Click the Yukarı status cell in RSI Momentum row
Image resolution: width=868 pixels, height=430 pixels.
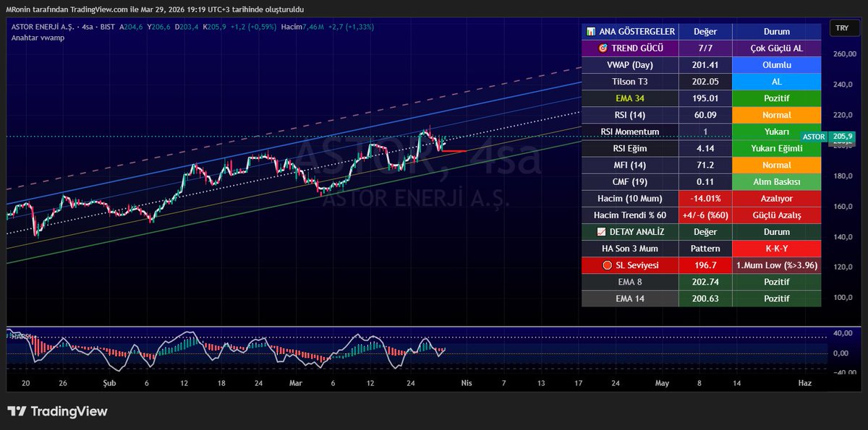pos(777,132)
